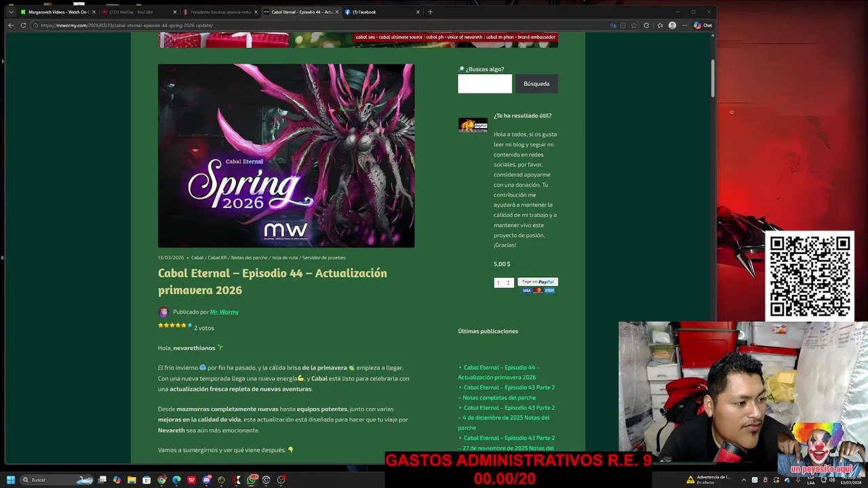Image resolution: width=868 pixels, height=488 pixels.
Task: Close the Cabal Eternal Episodio 44 tab
Action: click(x=337, y=12)
